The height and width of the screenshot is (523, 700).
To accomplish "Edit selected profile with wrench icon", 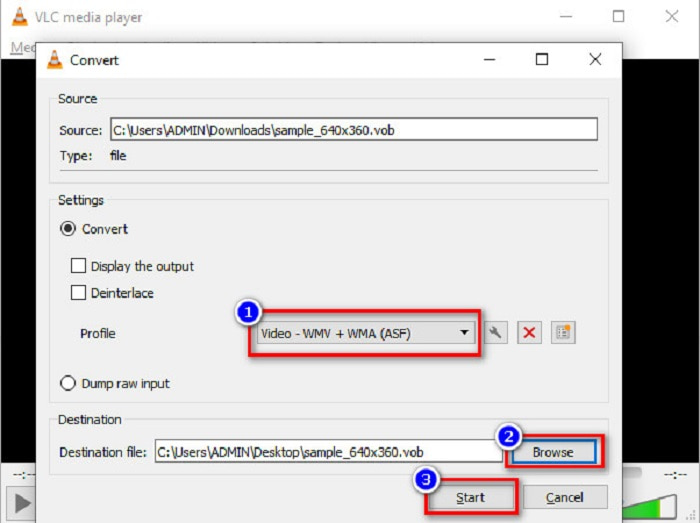I will click(496, 332).
